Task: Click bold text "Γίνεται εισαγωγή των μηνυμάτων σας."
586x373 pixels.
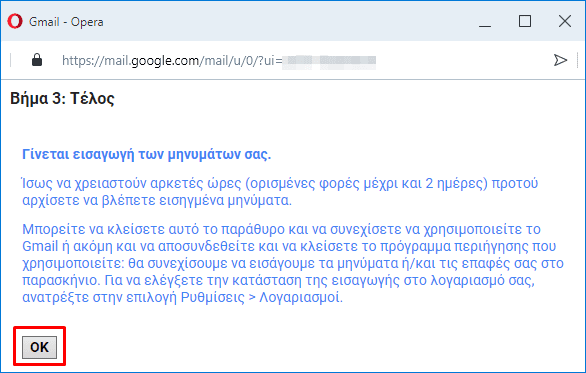Action: [146, 154]
